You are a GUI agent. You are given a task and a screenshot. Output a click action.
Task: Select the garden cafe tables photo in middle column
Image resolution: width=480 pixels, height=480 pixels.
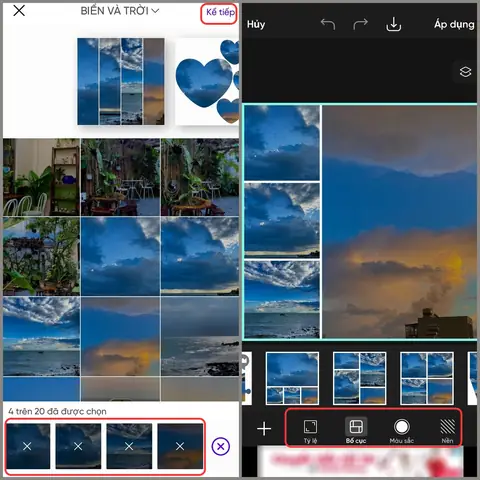121,177
